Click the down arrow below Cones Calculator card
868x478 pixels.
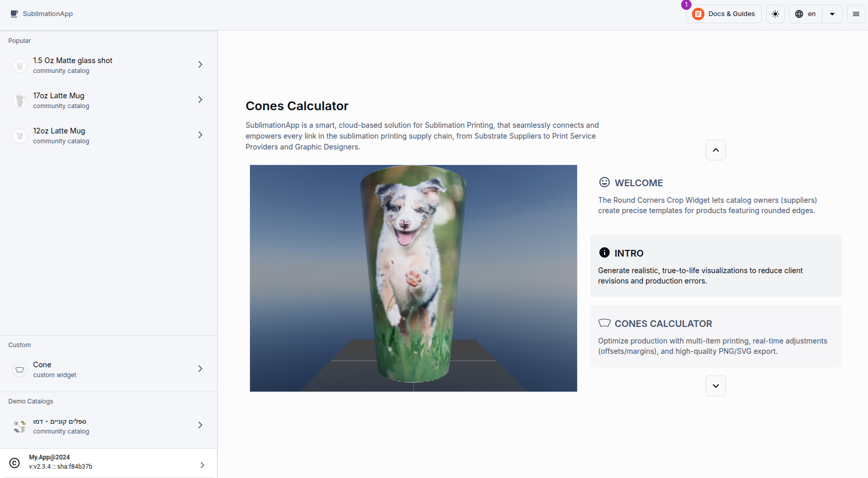click(716, 386)
